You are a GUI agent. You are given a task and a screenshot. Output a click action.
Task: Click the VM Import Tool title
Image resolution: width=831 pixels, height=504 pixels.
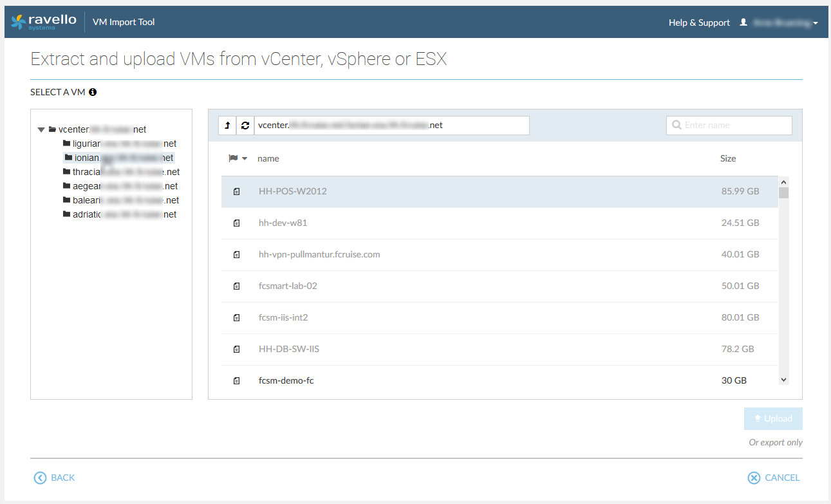(x=124, y=22)
